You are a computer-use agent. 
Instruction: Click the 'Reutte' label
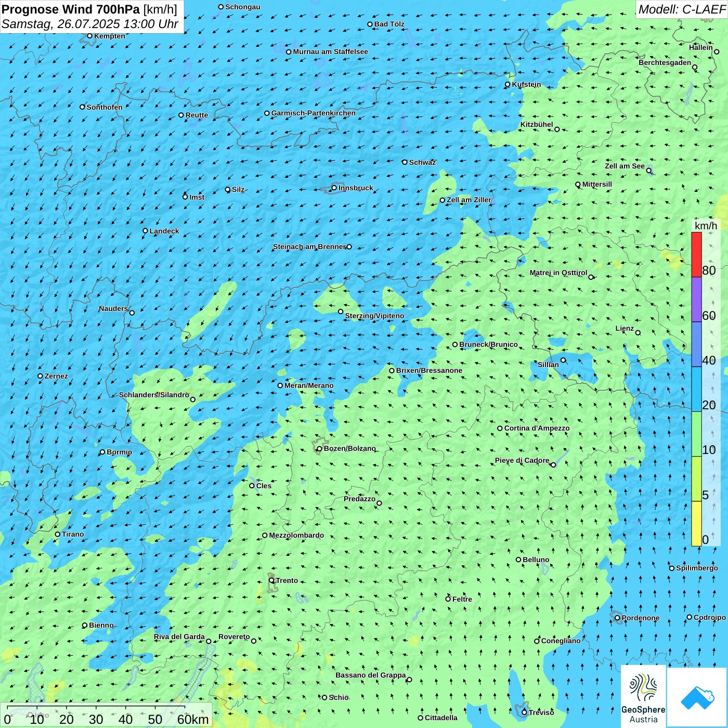pos(197,115)
